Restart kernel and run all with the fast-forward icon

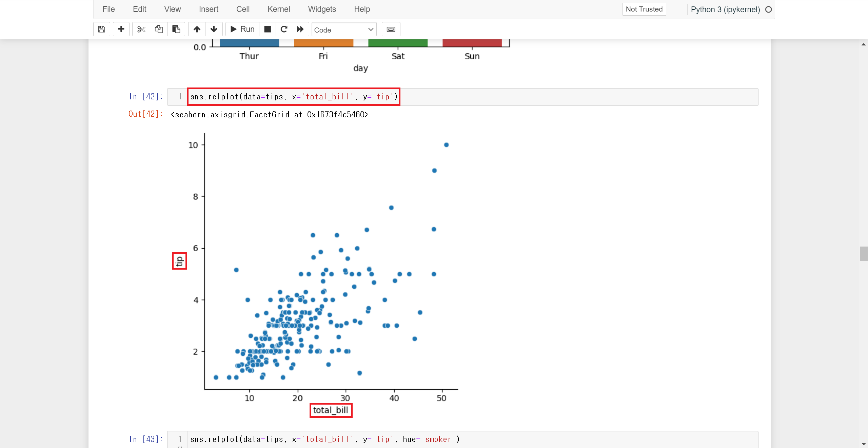(300, 29)
